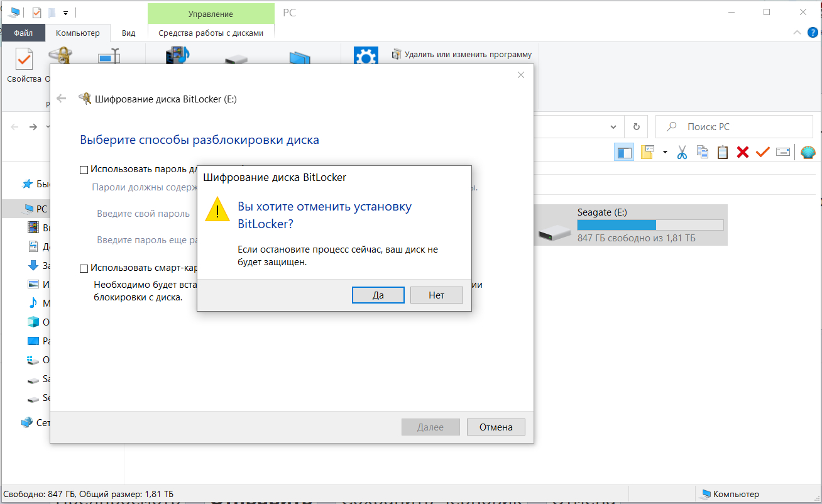Confirm cancellation with the Да button

[x=378, y=295]
